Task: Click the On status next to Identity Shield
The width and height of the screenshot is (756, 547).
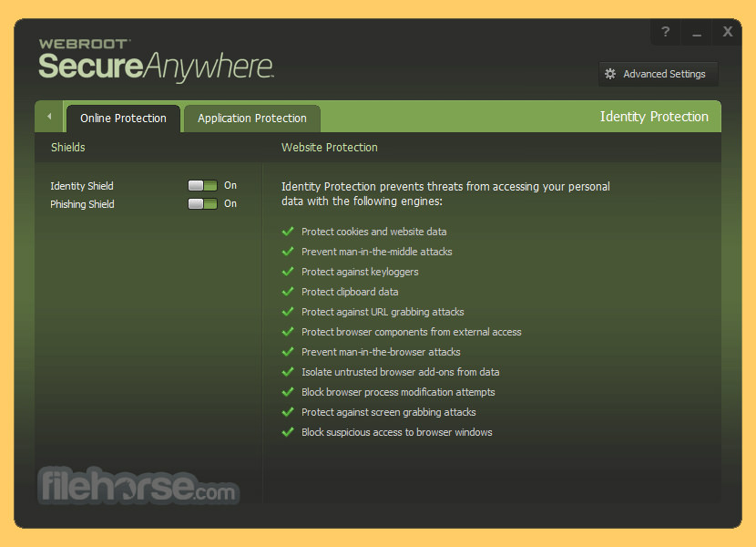Action: click(x=230, y=185)
